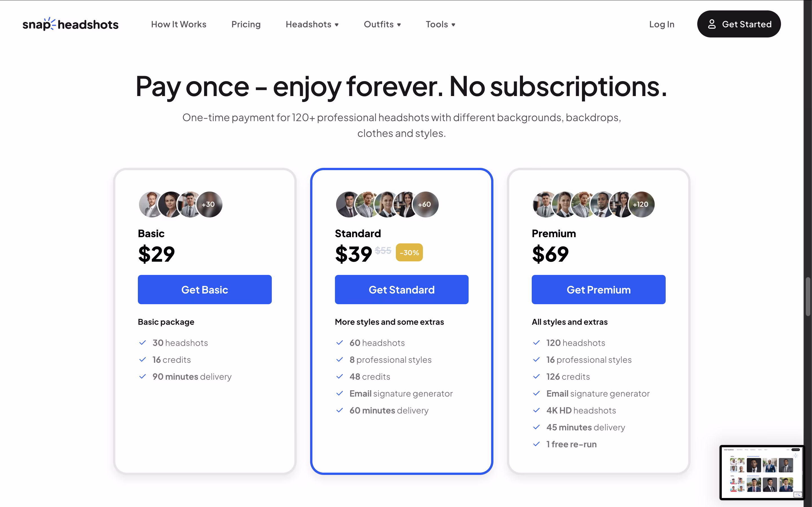The height and width of the screenshot is (507, 812).
Task: Click the checkmark beside 48 credits
Action: coord(339,377)
